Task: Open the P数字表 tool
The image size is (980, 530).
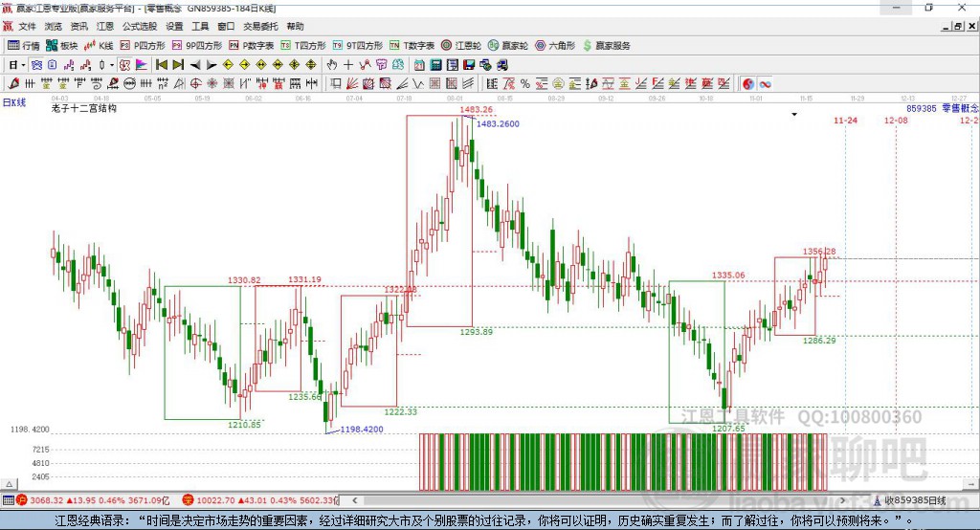Action: point(252,46)
